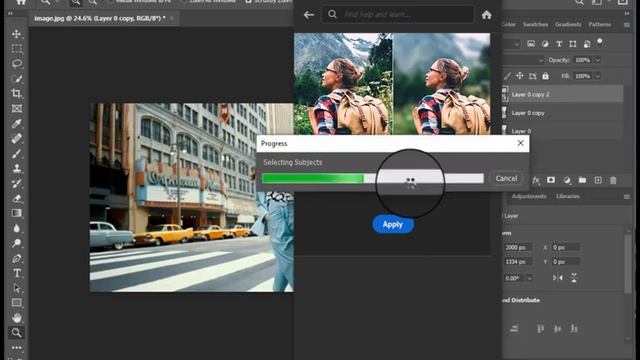Switch to the Libraries tab

coord(568,196)
